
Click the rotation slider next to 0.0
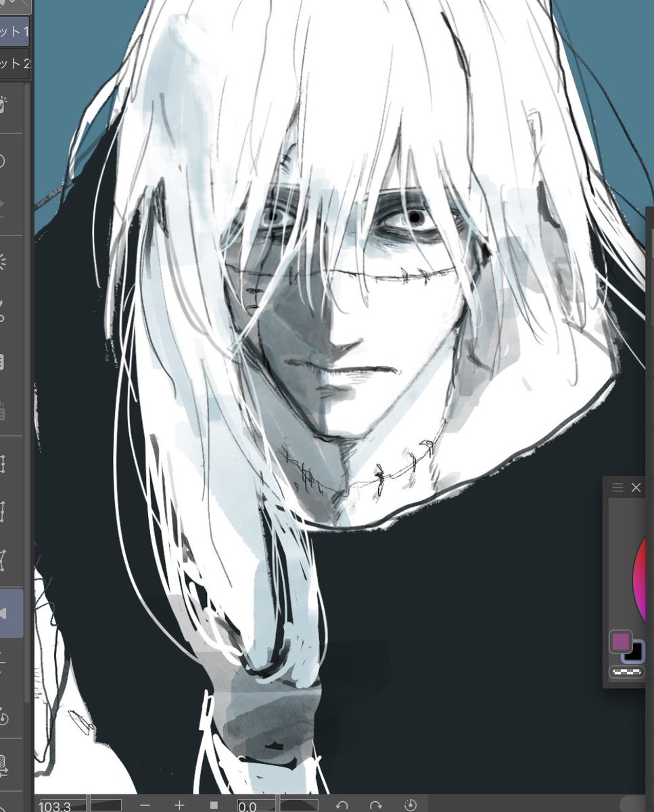tap(299, 806)
